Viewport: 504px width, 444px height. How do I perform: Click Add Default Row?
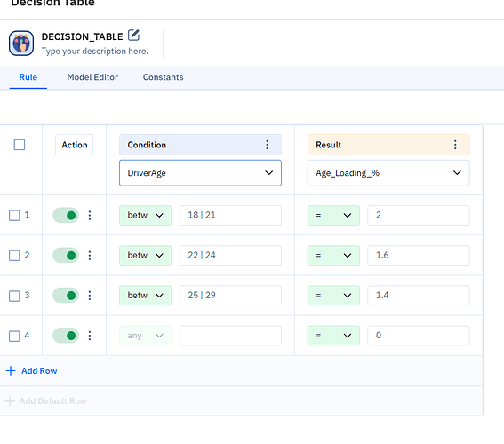(46, 401)
